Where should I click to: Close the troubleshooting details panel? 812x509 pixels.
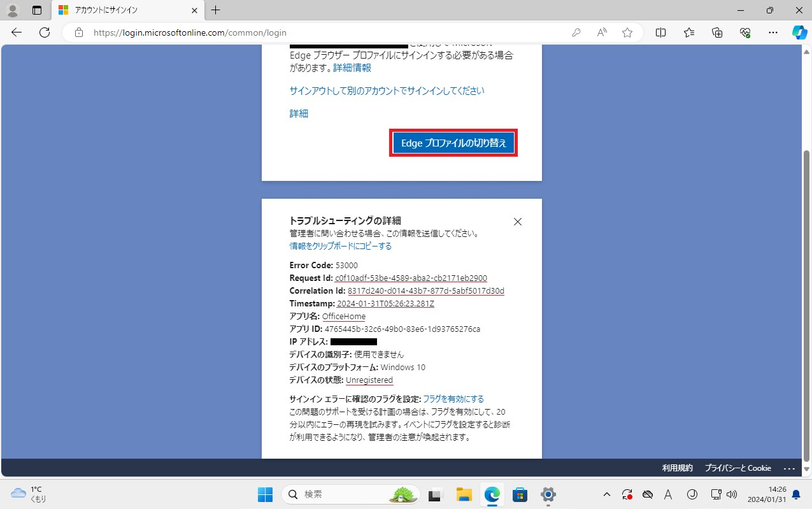[x=518, y=222]
